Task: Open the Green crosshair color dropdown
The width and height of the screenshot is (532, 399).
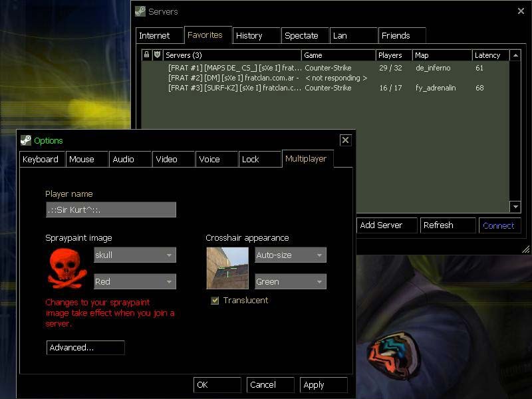Action: (x=291, y=281)
